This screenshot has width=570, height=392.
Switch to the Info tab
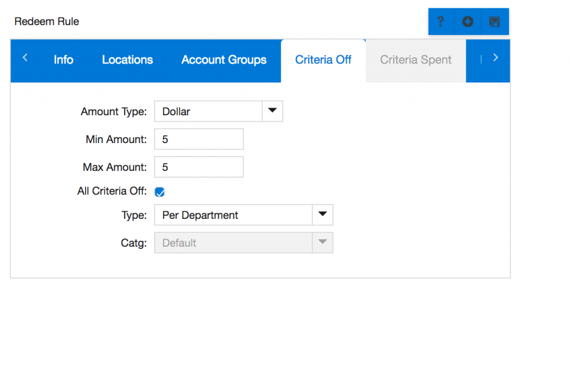point(63,60)
